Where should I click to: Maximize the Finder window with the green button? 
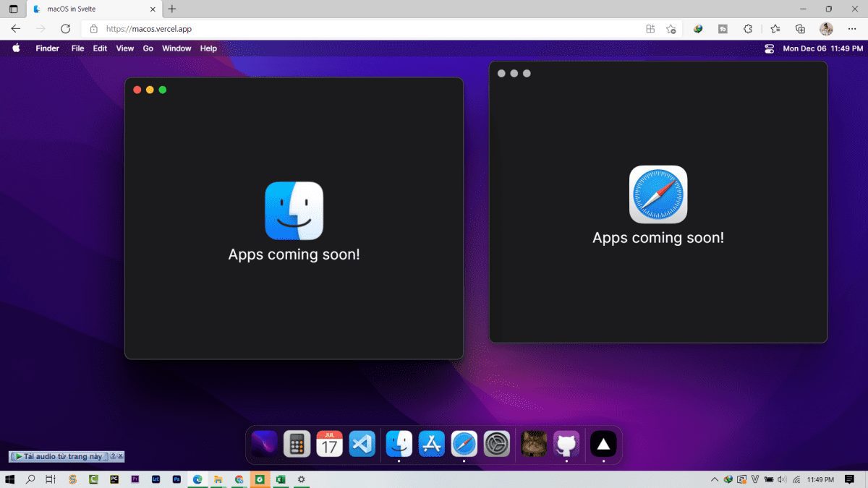(x=163, y=90)
